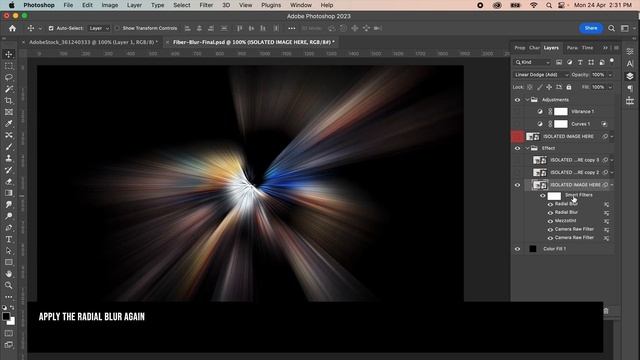Select the Path Selection tool
Viewport: 640px width, 360px height.
[x=9, y=251]
